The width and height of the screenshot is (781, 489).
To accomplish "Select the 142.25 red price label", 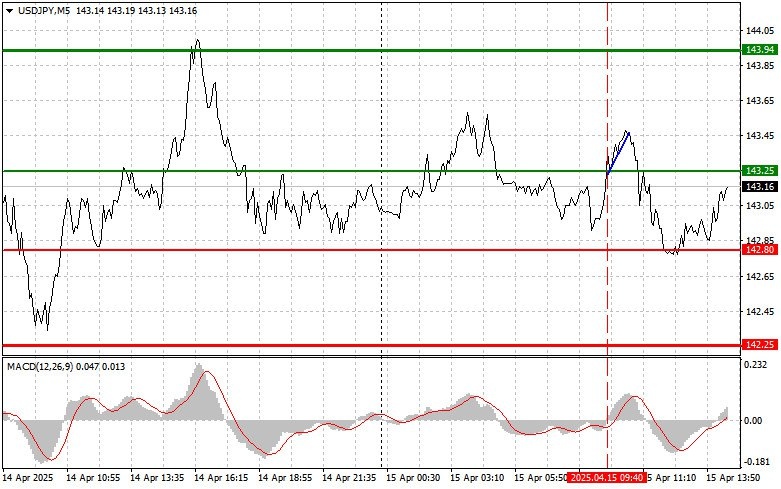I will [x=760, y=345].
